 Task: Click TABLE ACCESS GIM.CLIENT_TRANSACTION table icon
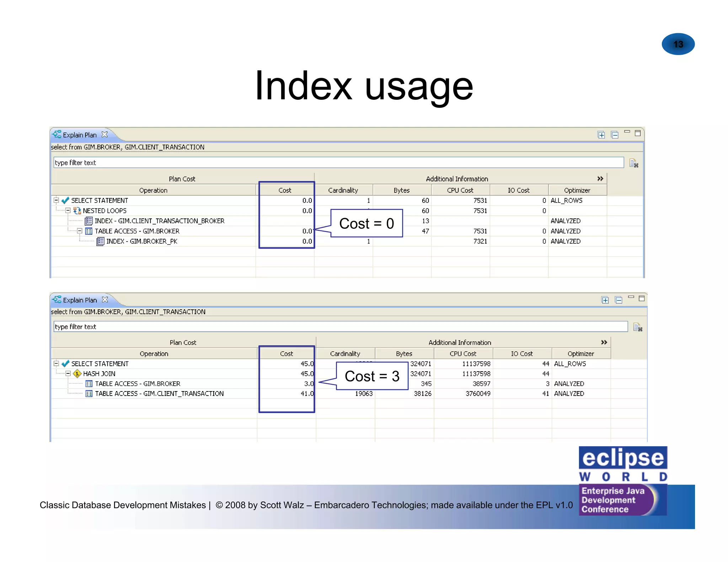point(89,394)
